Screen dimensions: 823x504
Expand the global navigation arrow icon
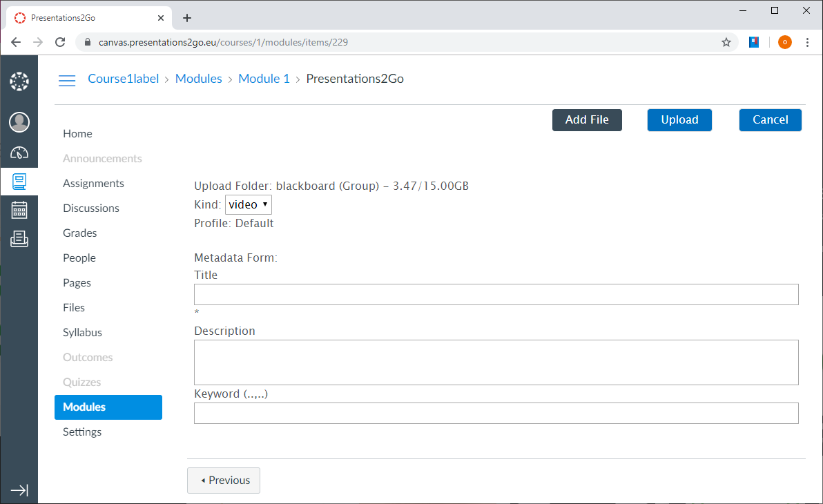point(19,490)
